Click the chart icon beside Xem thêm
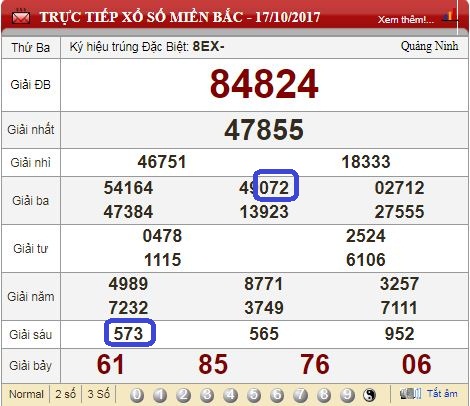The height and width of the screenshot is (406, 470). (x=449, y=16)
